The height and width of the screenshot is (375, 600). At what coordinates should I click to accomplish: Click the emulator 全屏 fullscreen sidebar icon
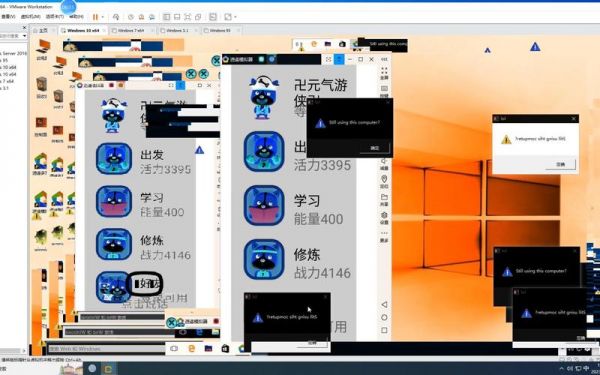pos(384,73)
